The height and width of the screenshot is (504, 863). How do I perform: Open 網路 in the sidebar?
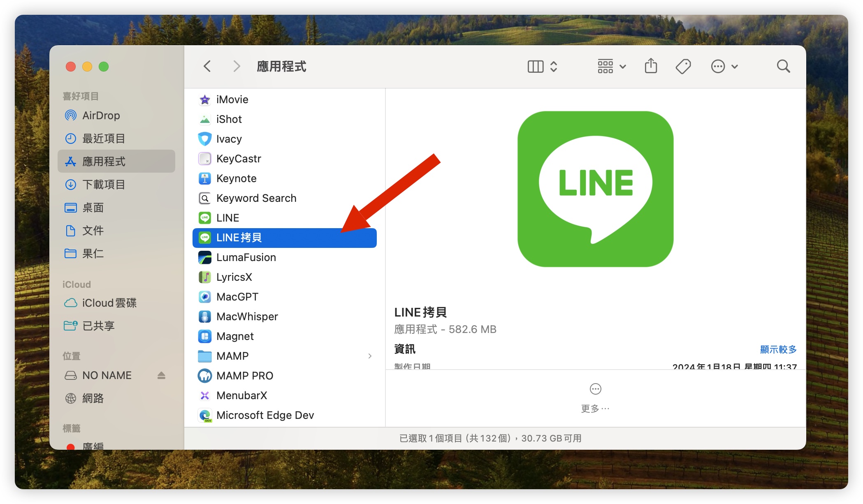pyautogui.click(x=116, y=398)
